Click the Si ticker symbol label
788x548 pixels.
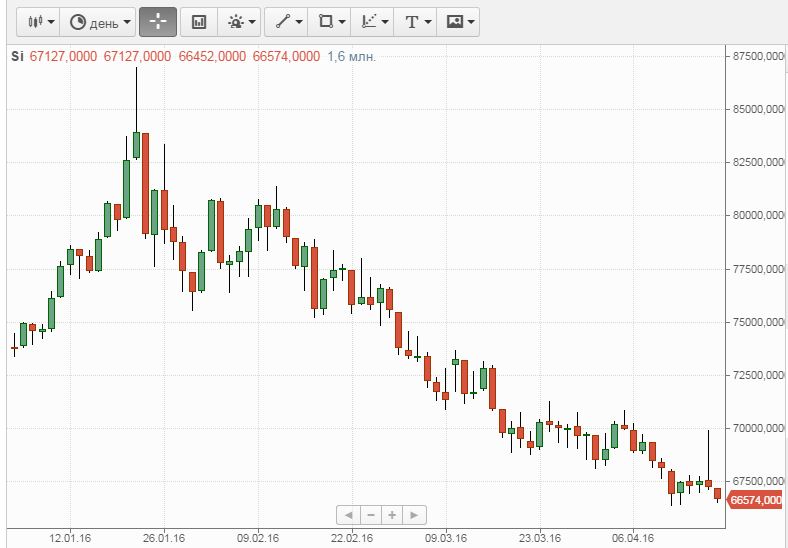(17, 56)
